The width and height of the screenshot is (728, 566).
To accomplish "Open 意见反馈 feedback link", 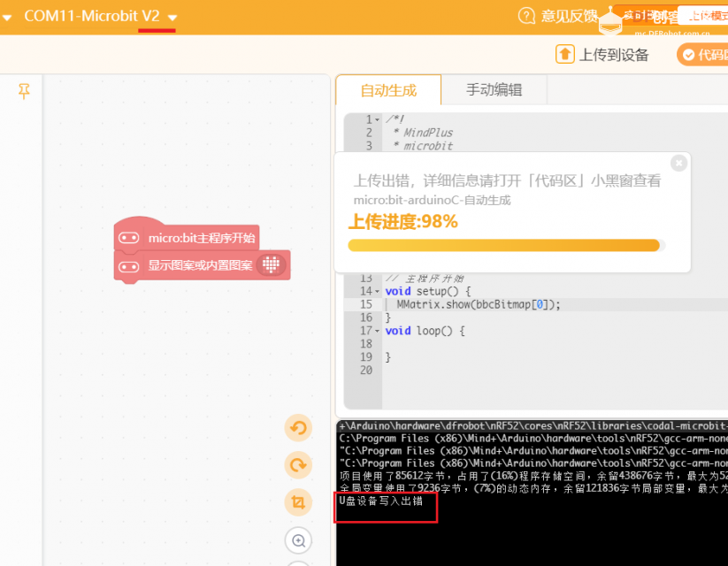I will pos(569,16).
